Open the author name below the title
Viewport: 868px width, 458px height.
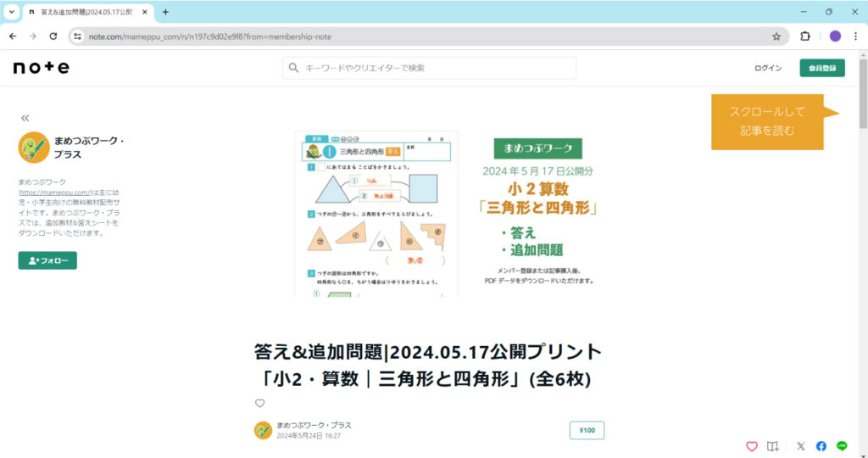click(x=314, y=425)
